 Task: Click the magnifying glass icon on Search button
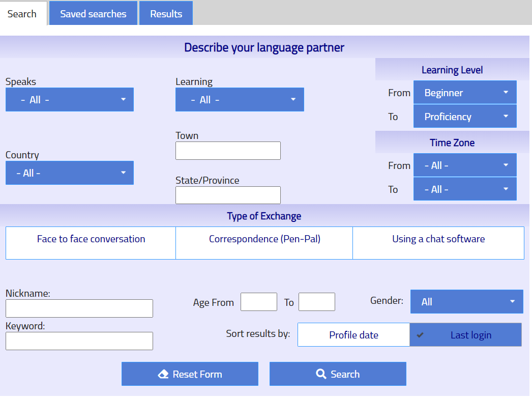pos(320,374)
